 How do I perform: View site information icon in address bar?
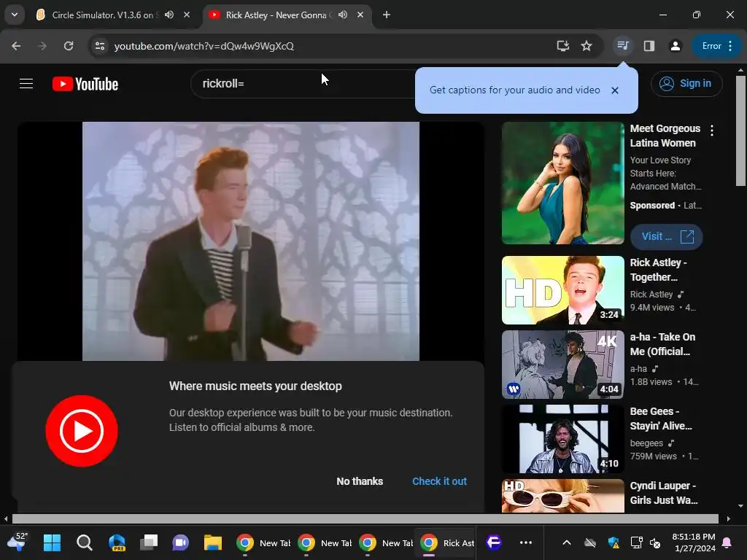point(100,46)
